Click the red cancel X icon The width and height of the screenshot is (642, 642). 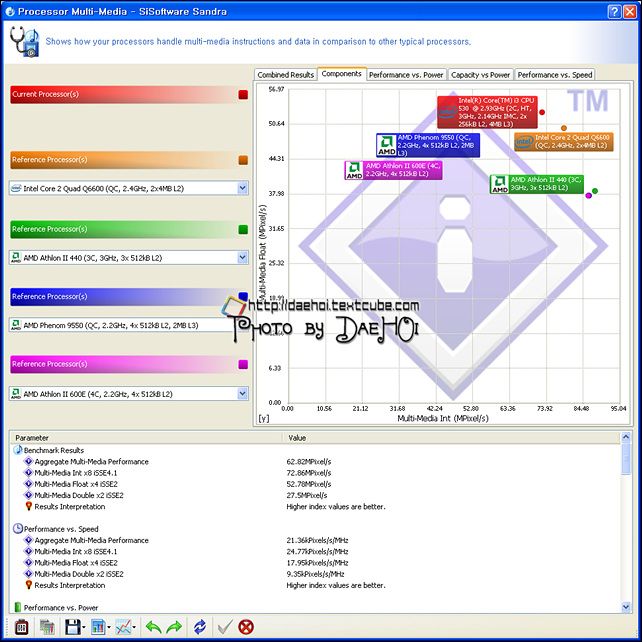(246, 627)
